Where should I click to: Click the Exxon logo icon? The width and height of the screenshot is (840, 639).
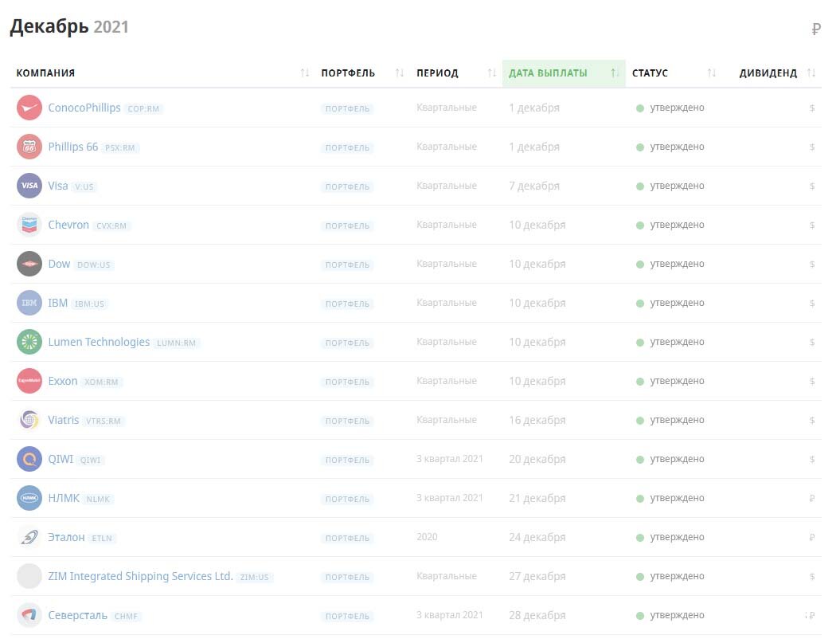[29, 381]
